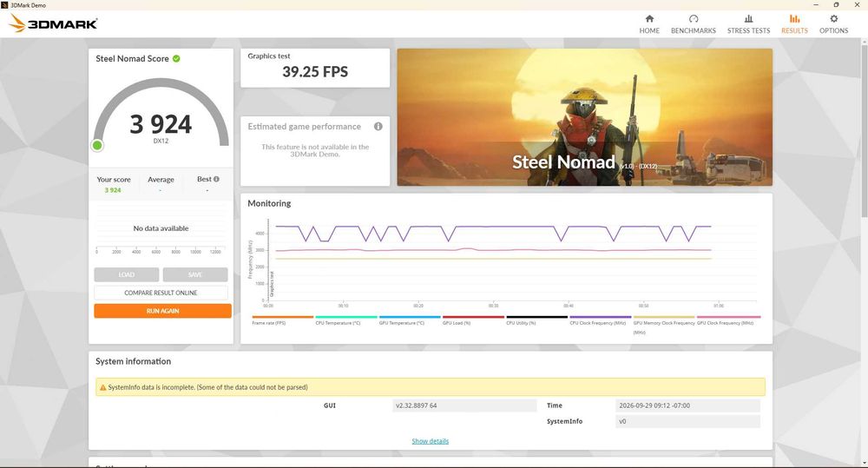Click the Monitoring heading
The image size is (868, 468).
[x=269, y=203]
